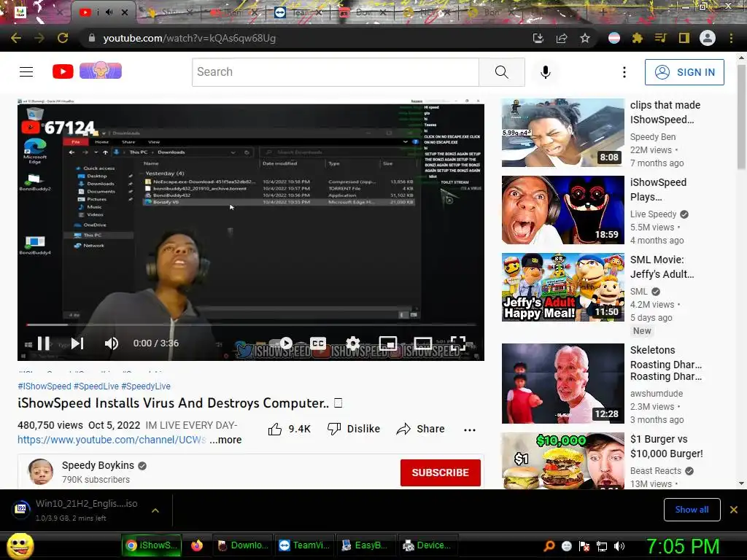The image size is (747, 560).
Task: Open '$1 Burger vs $10,000 Burger!' title
Action: pos(667,446)
